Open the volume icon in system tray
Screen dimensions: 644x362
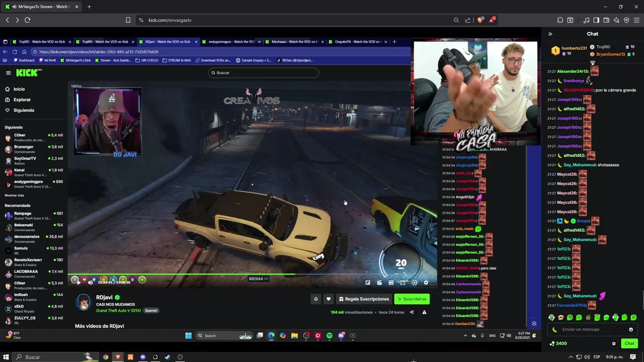click(x=587, y=357)
